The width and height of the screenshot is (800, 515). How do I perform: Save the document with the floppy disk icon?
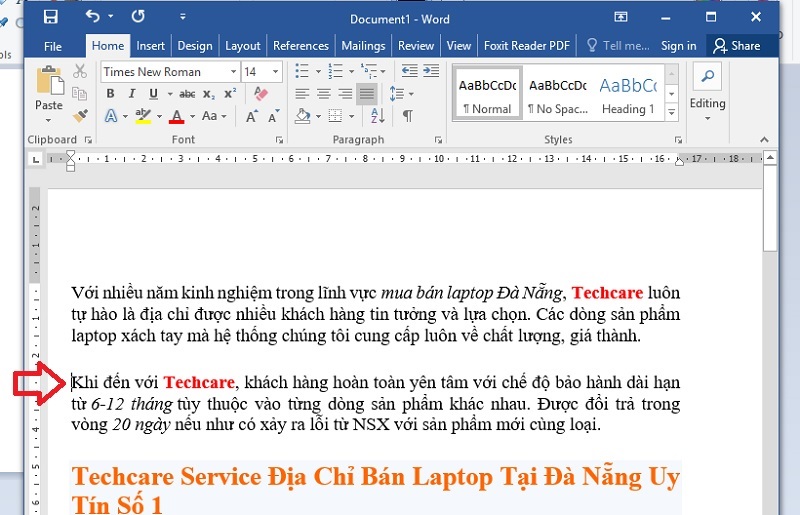[x=51, y=17]
